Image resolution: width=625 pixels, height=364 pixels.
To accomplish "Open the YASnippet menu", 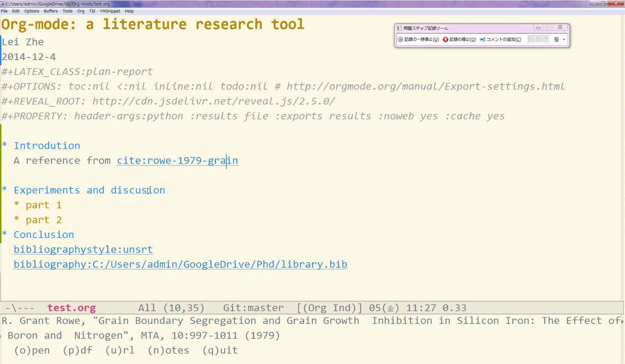I will click(x=110, y=11).
